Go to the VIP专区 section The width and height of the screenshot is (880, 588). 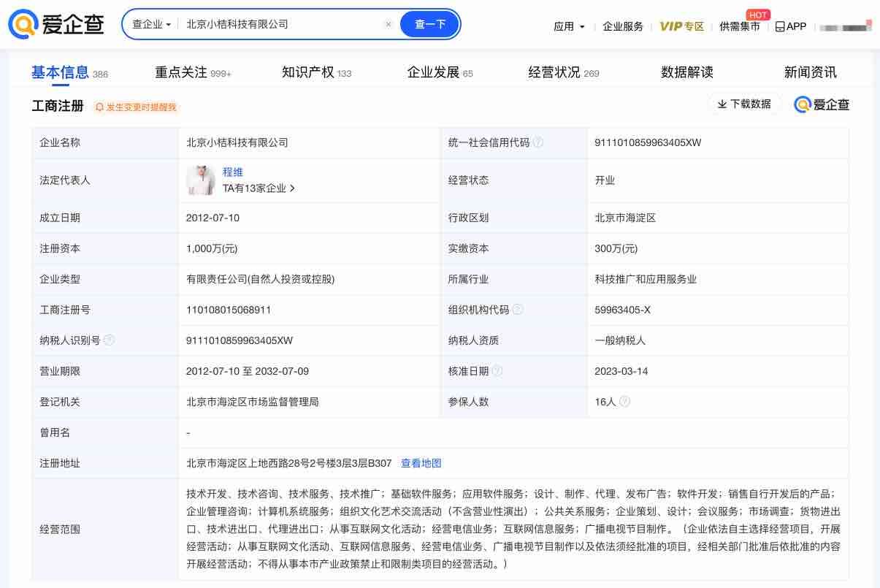[681, 26]
